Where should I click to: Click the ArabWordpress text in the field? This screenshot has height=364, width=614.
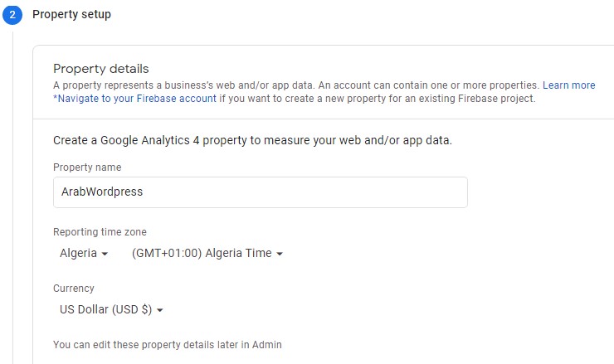102,192
